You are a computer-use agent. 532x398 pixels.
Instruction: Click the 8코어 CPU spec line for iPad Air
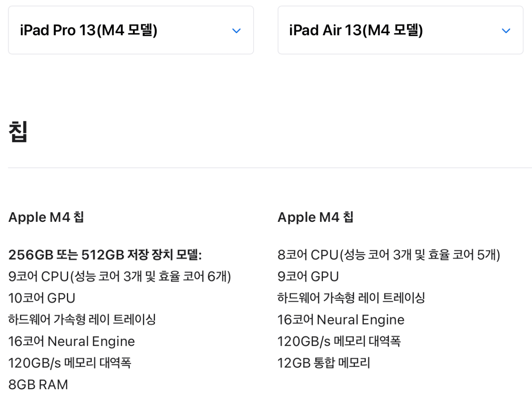[388, 254]
